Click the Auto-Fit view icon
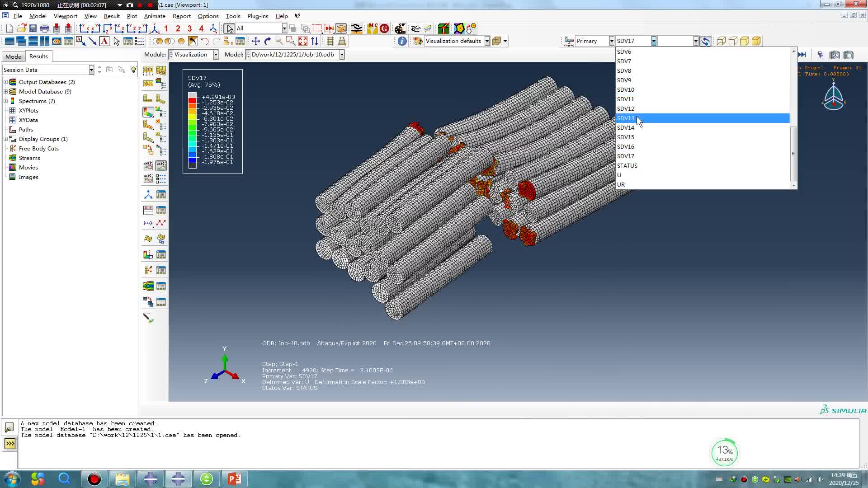 (303, 41)
